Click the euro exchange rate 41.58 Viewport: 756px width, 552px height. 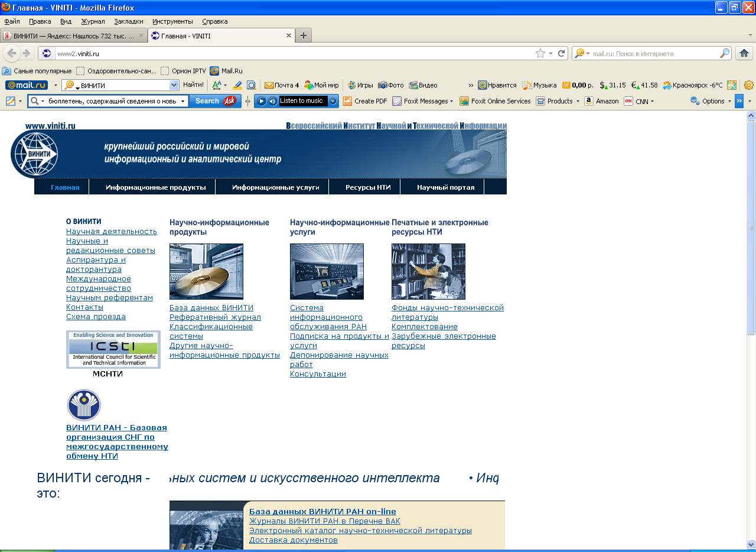pyautogui.click(x=644, y=85)
